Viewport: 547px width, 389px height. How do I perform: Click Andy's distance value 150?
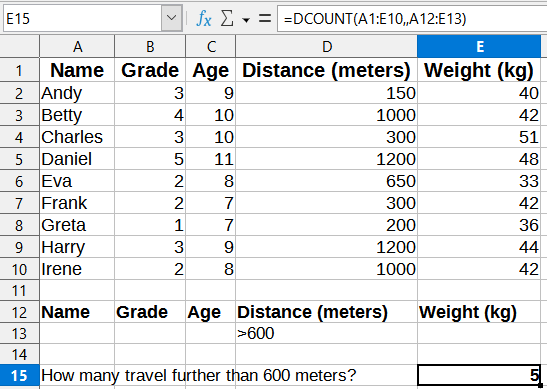click(327, 93)
